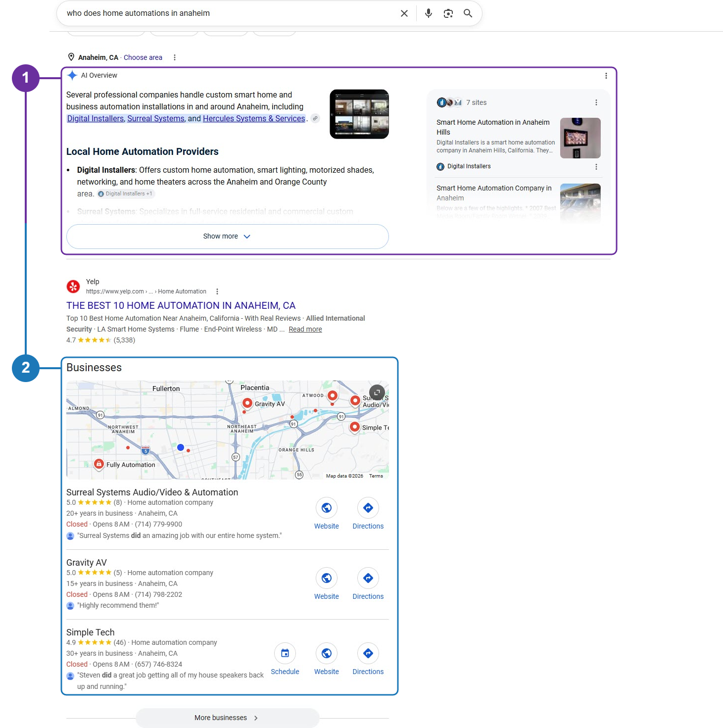723x728 pixels.
Task: Open the Surreal Systems link in overview
Action: (x=156, y=119)
